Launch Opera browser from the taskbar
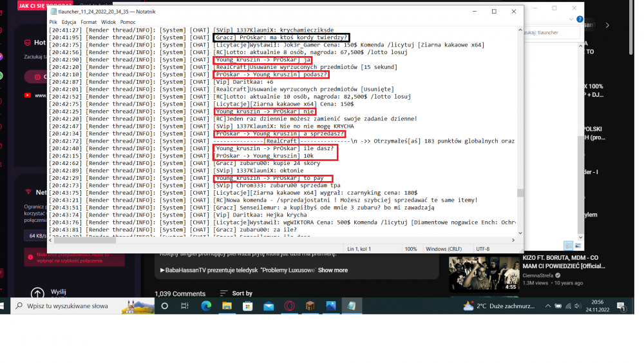Image resolution: width=644 pixels, height=363 pixels. [290, 306]
